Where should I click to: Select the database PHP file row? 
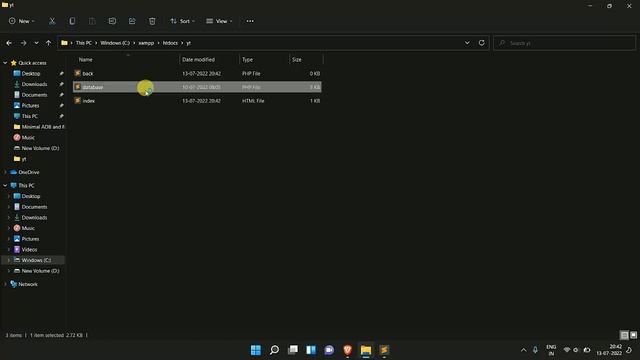click(197, 87)
